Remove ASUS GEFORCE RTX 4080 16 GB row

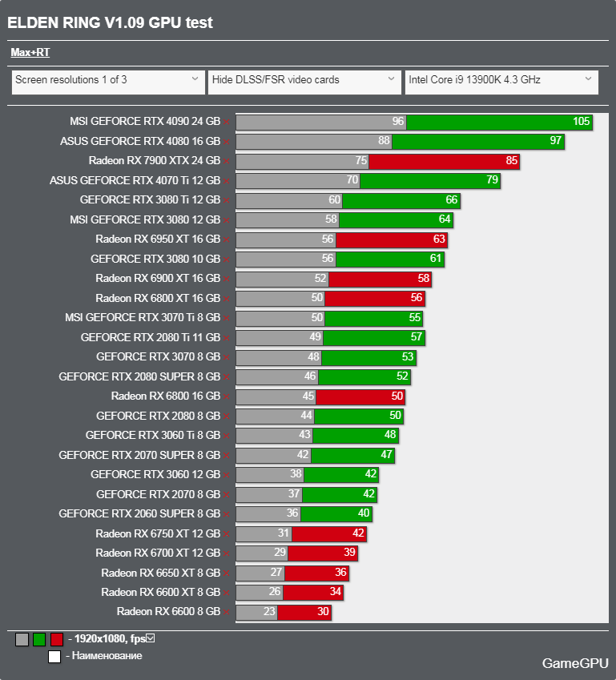227,142
